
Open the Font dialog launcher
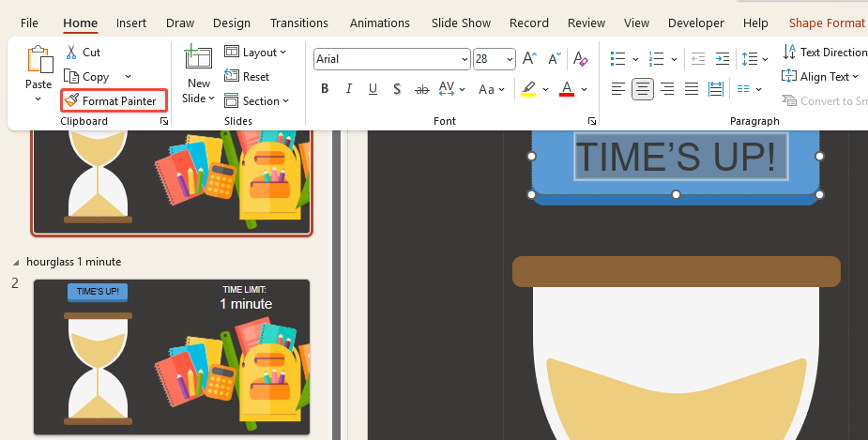point(592,121)
